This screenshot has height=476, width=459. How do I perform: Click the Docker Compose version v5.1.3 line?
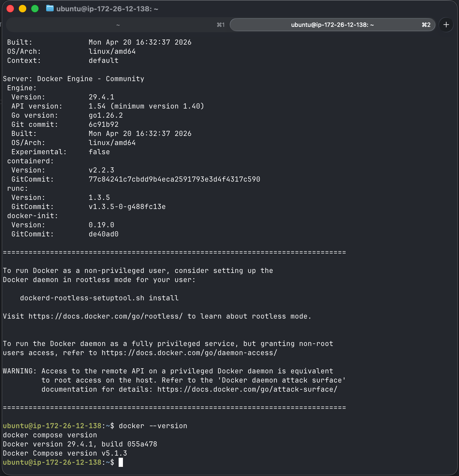65,453
